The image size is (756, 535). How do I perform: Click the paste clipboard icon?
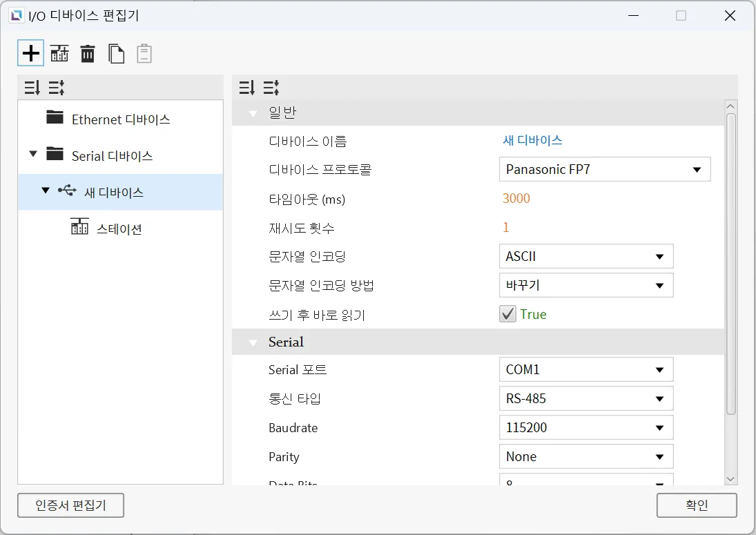(144, 53)
